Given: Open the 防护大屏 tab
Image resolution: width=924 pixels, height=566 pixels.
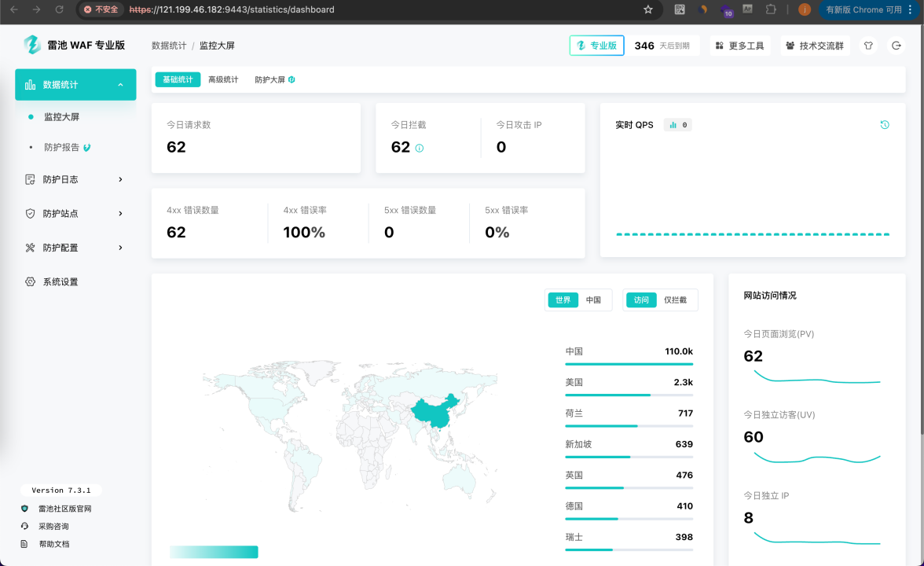Looking at the screenshot, I should (275, 79).
